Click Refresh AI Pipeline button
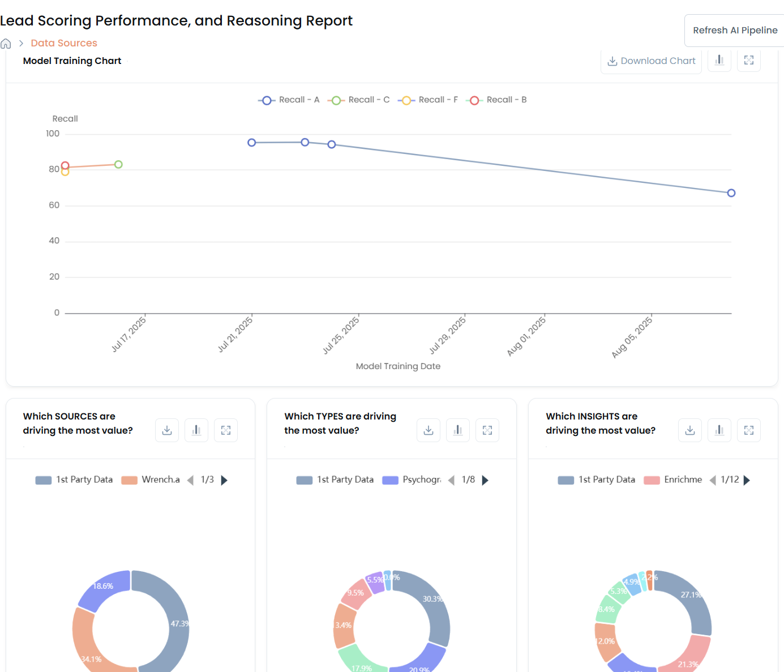Screen dimensions: 784x672 click(735, 31)
